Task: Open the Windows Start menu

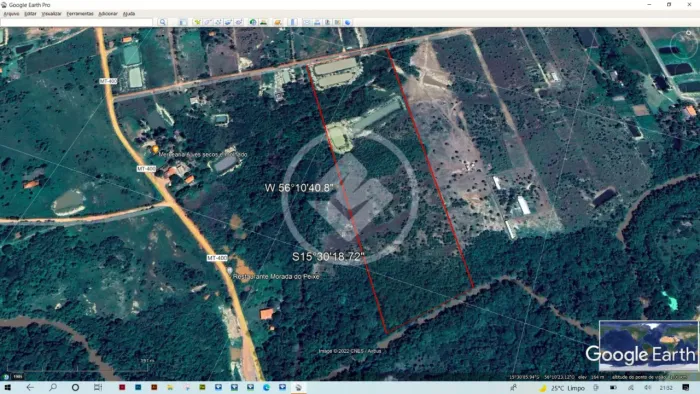Action: [x=7, y=387]
